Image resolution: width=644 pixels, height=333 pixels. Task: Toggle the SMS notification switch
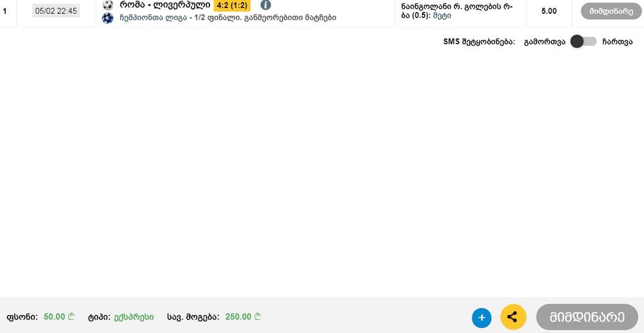pyautogui.click(x=584, y=41)
